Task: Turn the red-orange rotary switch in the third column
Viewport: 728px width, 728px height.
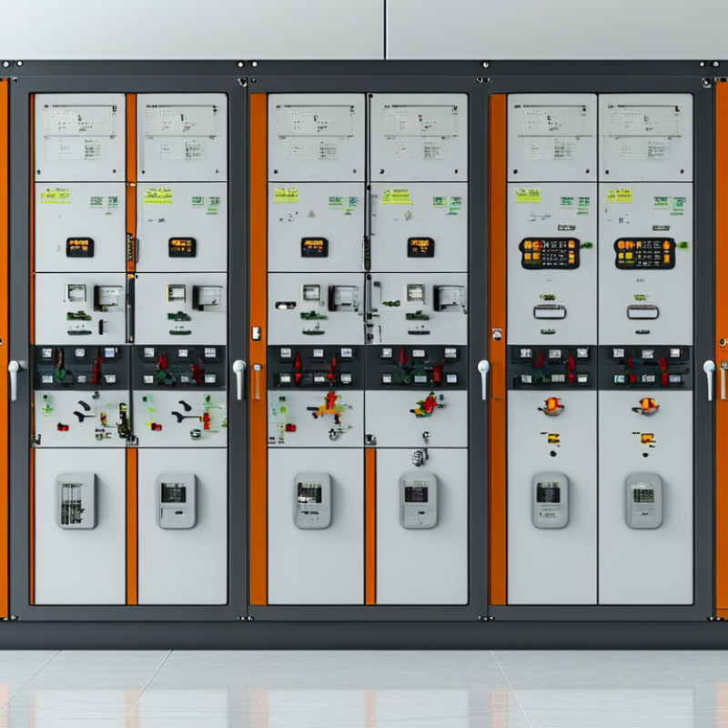Action: pyautogui.click(x=329, y=405)
